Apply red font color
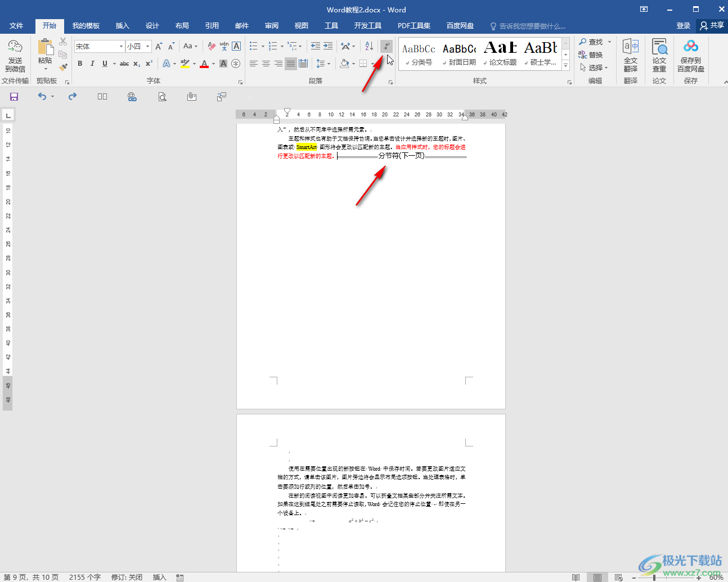728x582 pixels. [204, 64]
